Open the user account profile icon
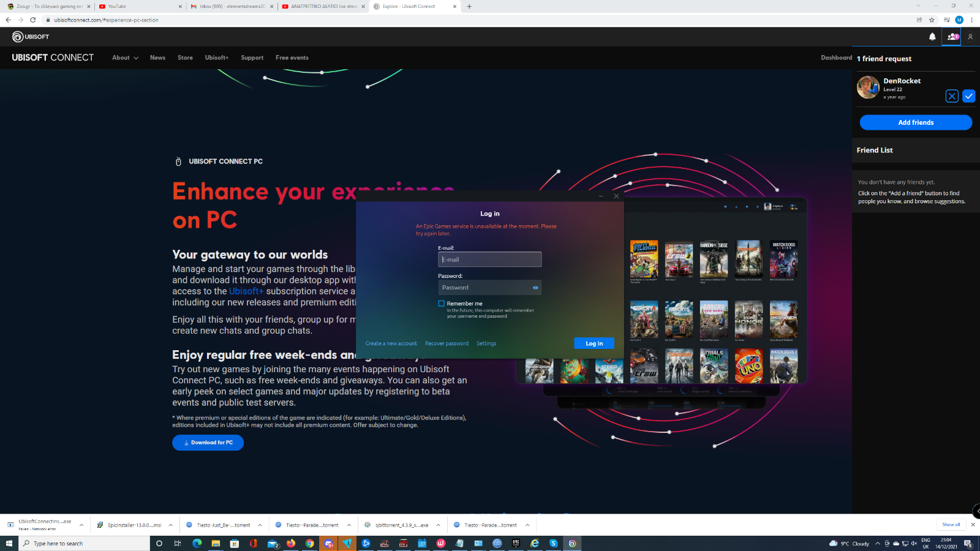 tap(970, 37)
